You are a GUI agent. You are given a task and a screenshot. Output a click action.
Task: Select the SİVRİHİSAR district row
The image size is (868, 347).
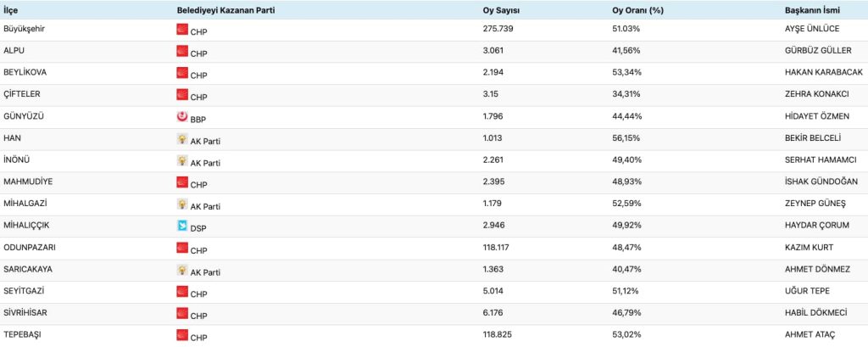25,313
